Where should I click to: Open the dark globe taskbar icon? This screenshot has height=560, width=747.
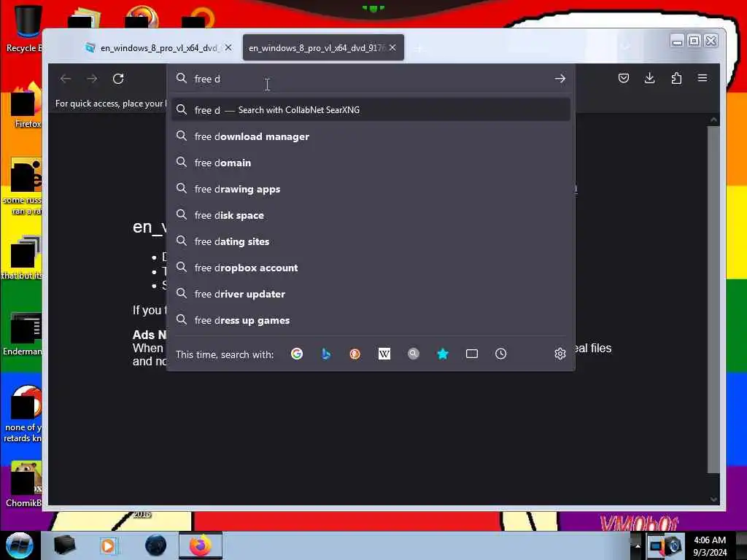(155, 545)
